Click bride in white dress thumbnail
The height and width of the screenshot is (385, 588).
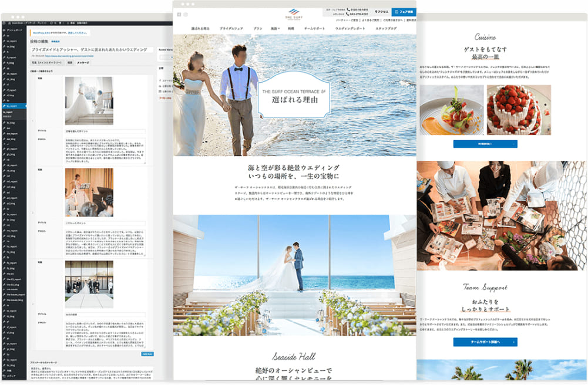click(x=89, y=101)
